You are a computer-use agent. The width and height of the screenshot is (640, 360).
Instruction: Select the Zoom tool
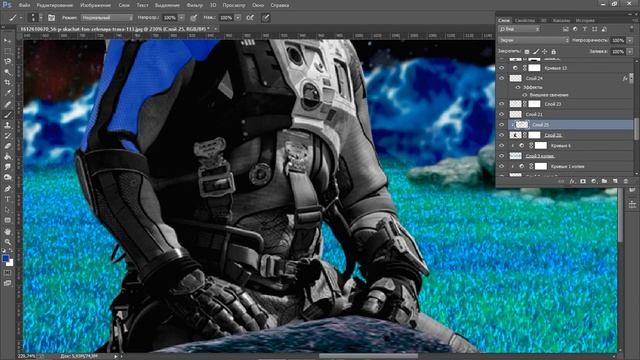pos(7,242)
